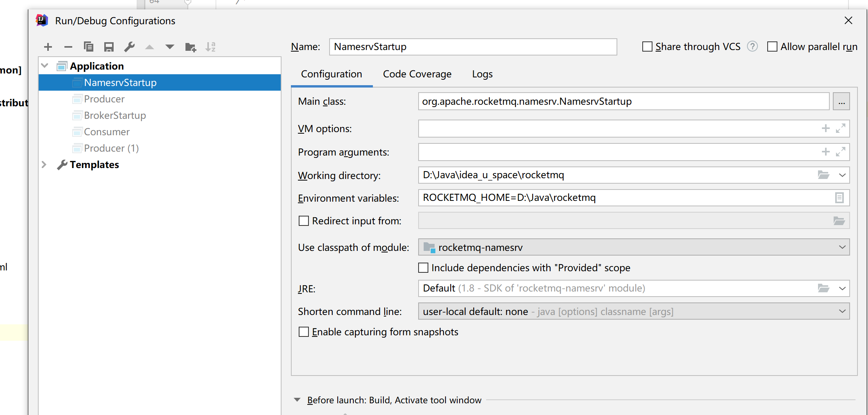Expand the Program arguments field
868x415 pixels.
pos(841,152)
